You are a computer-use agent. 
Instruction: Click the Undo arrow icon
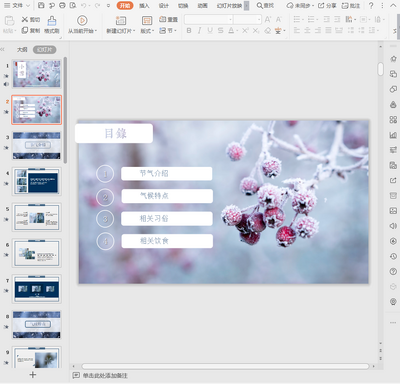point(84,5)
